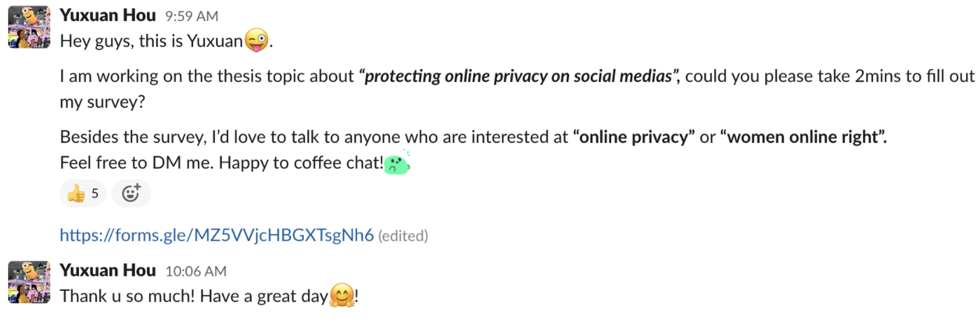Image resolution: width=980 pixels, height=323 pixels.
Task: Click the green blob emoji after coffee chat
Action: tap(397, 163)
